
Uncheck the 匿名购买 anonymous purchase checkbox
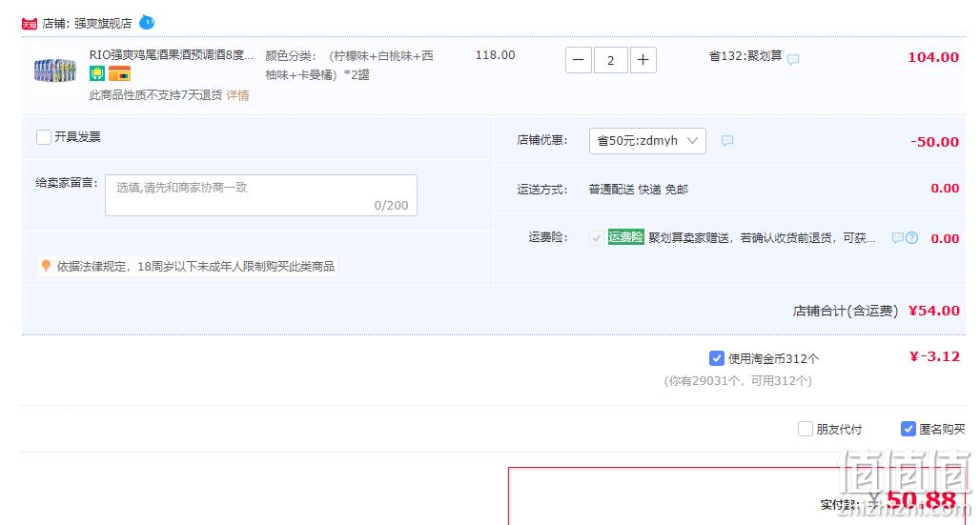[x=909, y=429]
